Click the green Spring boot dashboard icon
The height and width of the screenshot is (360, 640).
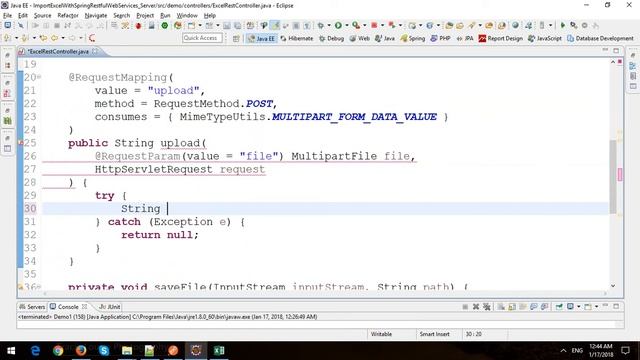164,25
